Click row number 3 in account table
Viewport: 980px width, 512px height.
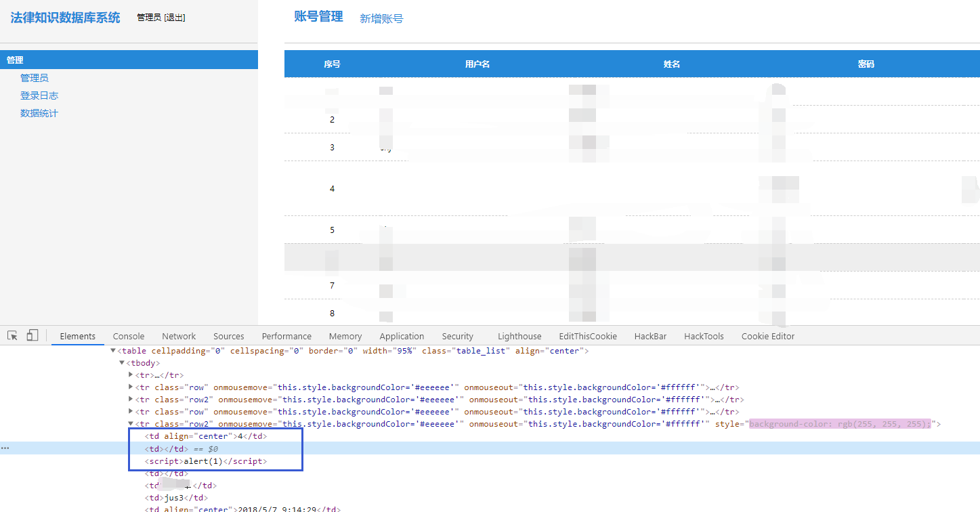click(332, 148)
